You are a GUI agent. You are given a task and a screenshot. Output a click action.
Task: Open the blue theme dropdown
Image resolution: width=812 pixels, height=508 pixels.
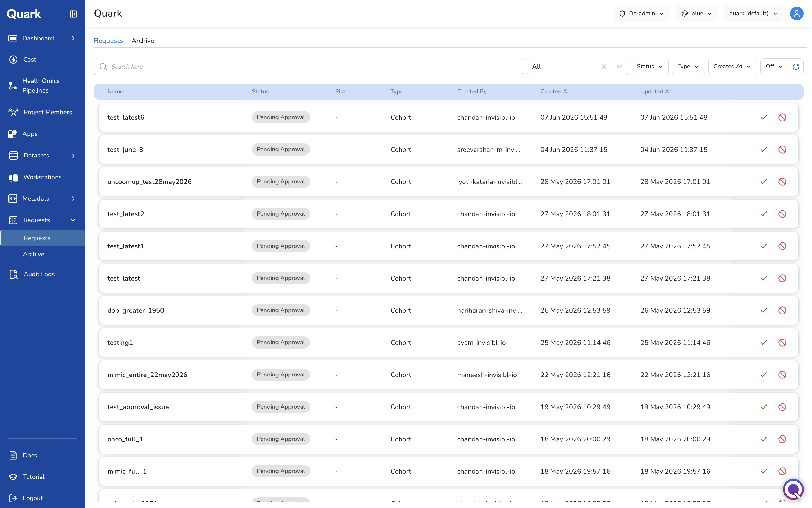[697, 14]
